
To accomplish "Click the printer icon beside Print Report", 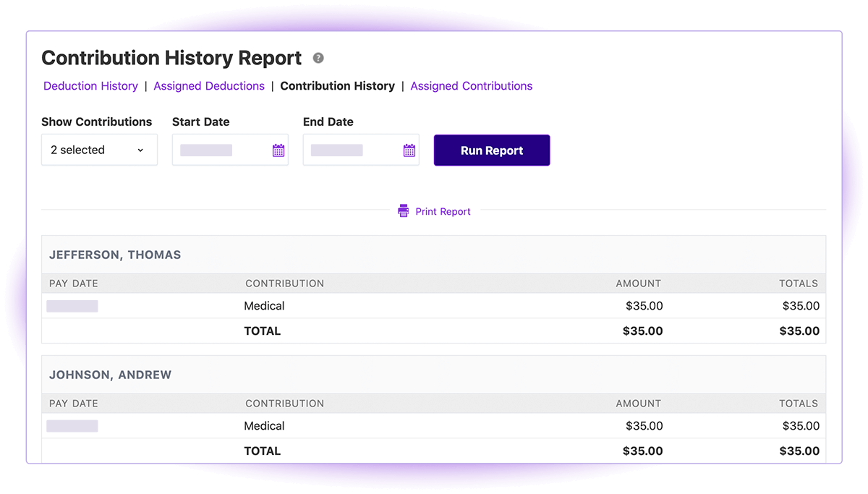I will click(404, 211).
